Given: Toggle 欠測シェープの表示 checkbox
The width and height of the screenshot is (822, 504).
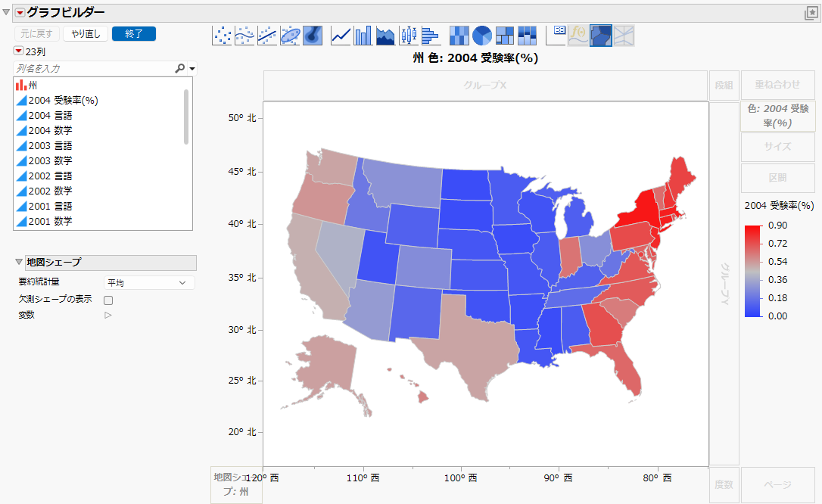Looking at the screenshot, I should click(108, 300).
